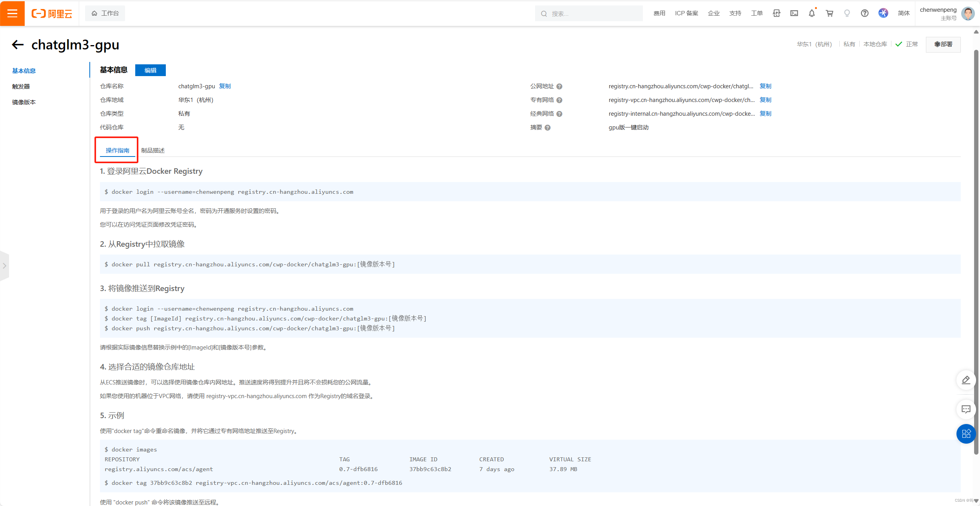980x506 pixels.
Task: Select 基本信息 in the left sidebar
Action: (x=24, y=71)
